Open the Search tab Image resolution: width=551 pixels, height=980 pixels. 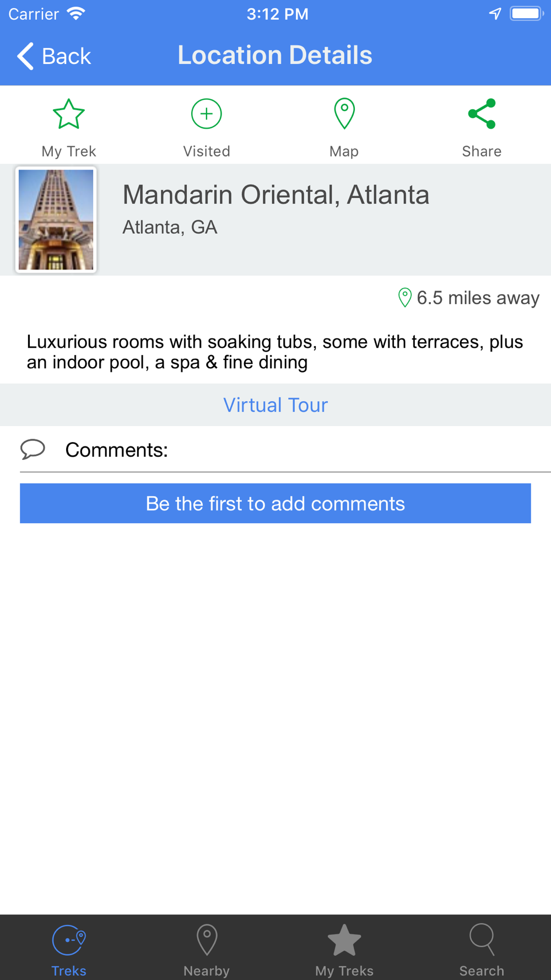[x=482, y=950]
